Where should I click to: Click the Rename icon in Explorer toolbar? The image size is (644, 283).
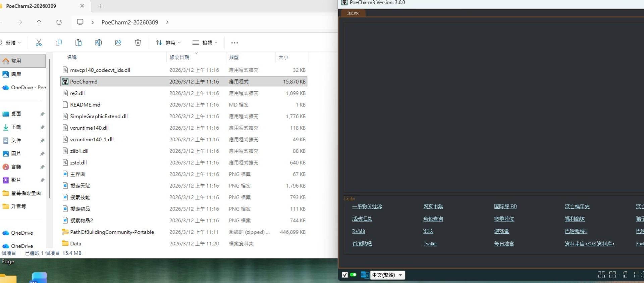click(x=98, y=43)
